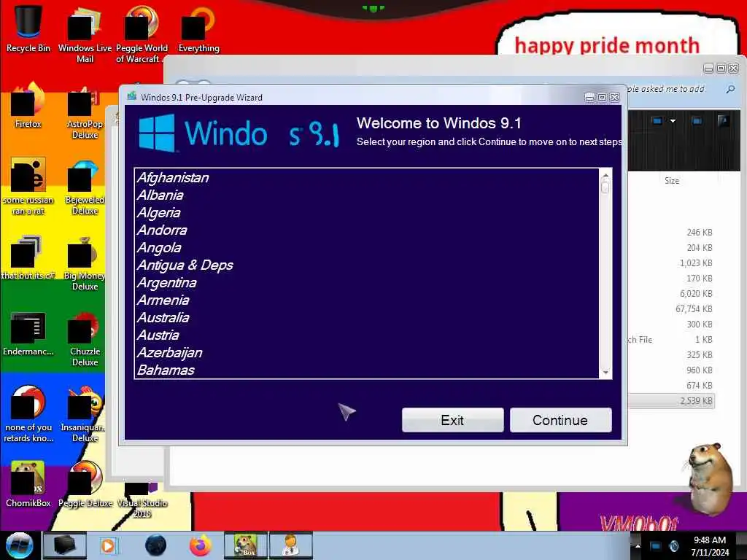Click Continue in the Pre-Upgrade Wizard

tap(560, 420)
